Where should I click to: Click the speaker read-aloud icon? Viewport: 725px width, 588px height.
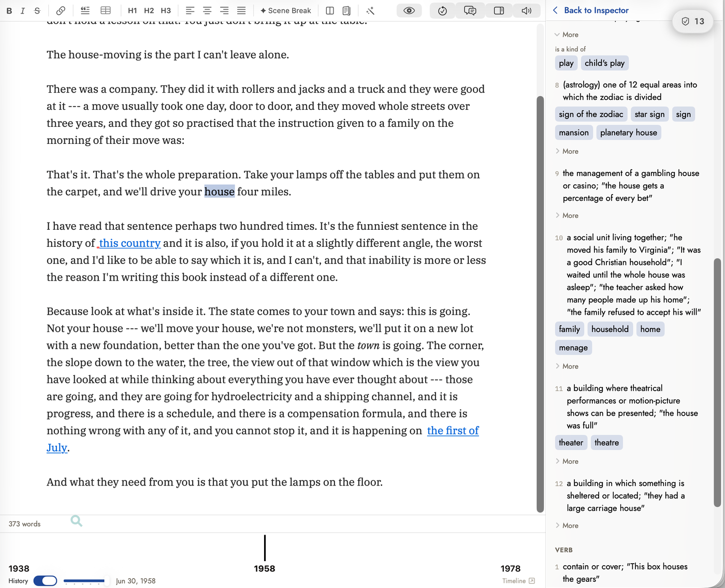click(527, 10)
